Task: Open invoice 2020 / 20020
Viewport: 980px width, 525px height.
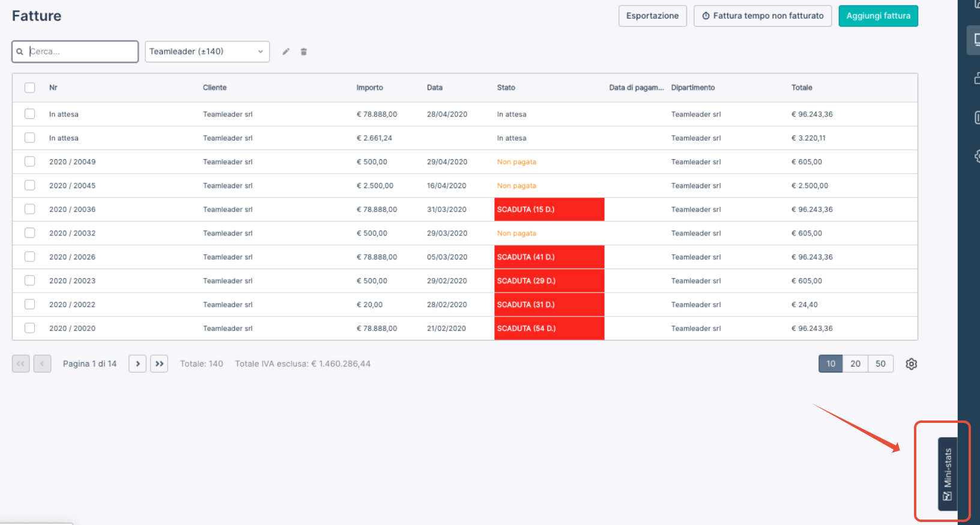Action: click(72, 329)
